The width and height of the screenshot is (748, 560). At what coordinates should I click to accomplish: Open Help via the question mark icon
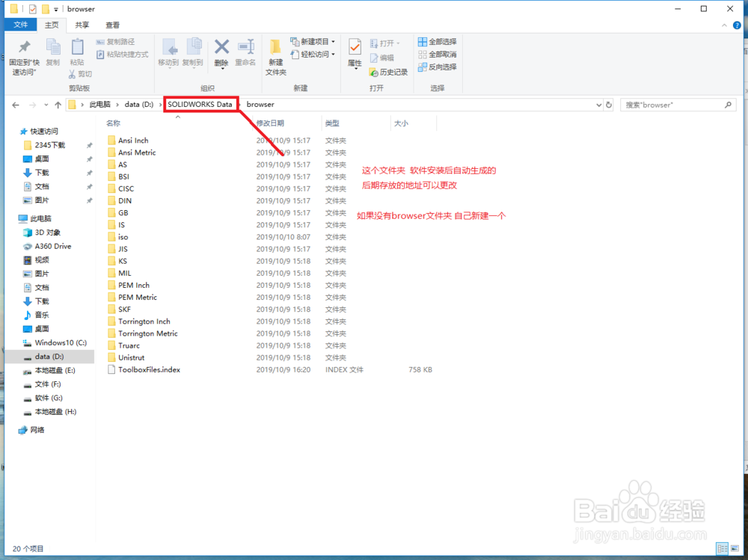(x=737, y=25)
